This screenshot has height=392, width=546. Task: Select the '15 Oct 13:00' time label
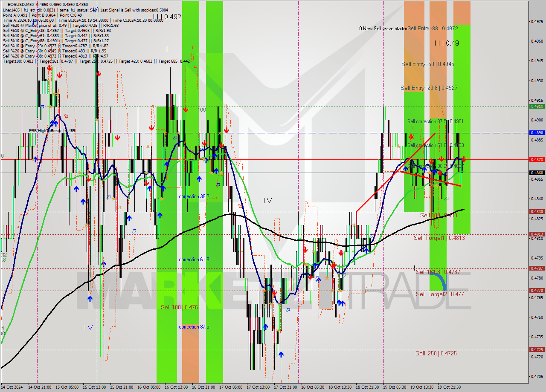[94, 387]
